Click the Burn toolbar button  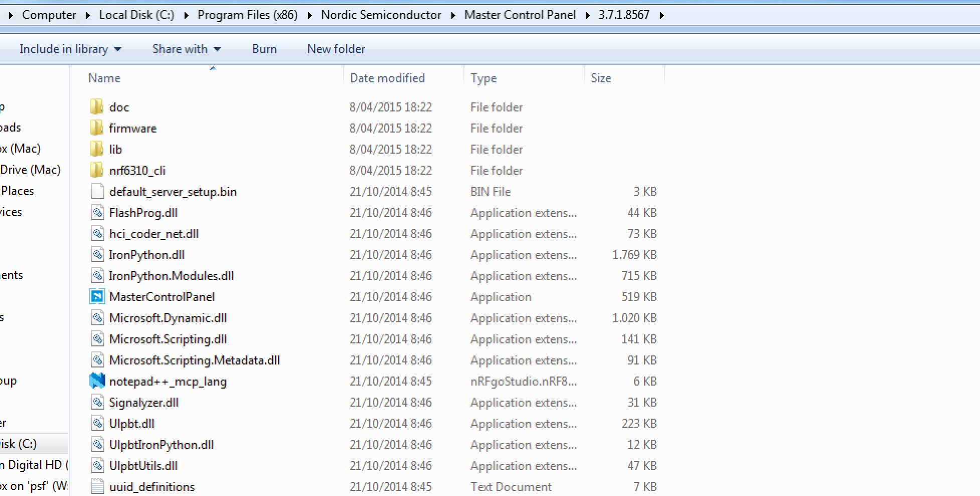coord(264,49)
